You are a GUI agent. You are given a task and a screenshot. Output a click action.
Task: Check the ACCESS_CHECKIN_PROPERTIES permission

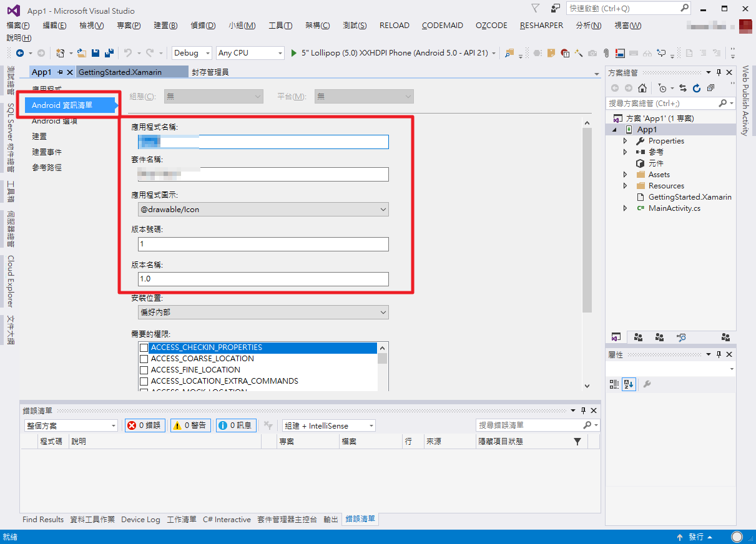point(144,347)
